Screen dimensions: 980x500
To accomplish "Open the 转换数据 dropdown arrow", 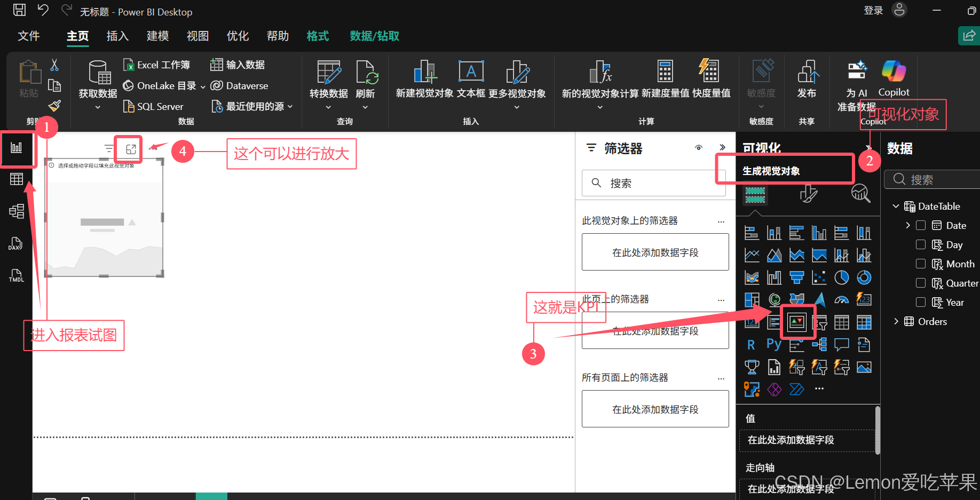I will tap(328, 107).
